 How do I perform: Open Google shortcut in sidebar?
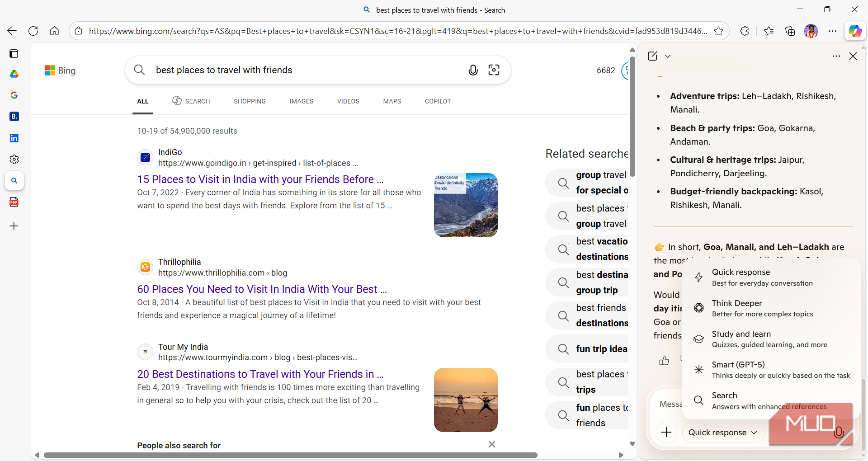click(14, 95)
